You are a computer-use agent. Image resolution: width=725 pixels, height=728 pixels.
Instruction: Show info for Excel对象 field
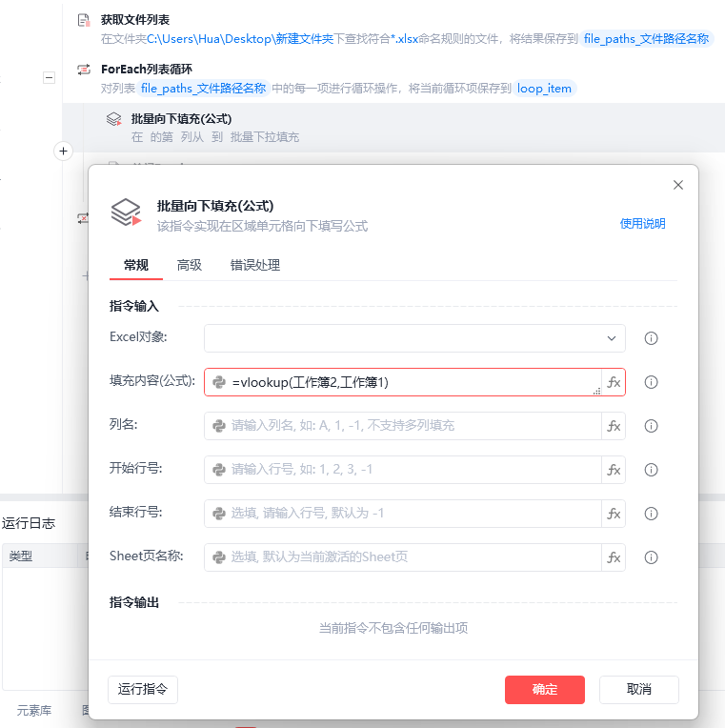pos(652,338)
